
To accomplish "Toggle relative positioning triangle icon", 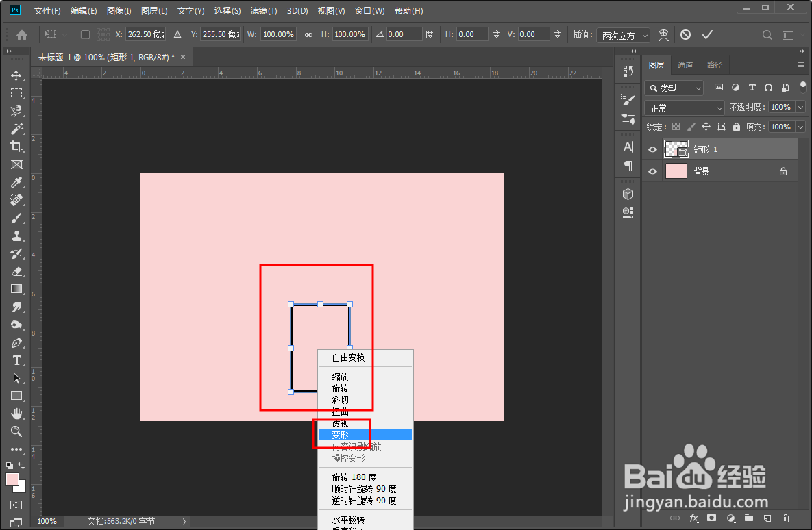I will [177, 35].
